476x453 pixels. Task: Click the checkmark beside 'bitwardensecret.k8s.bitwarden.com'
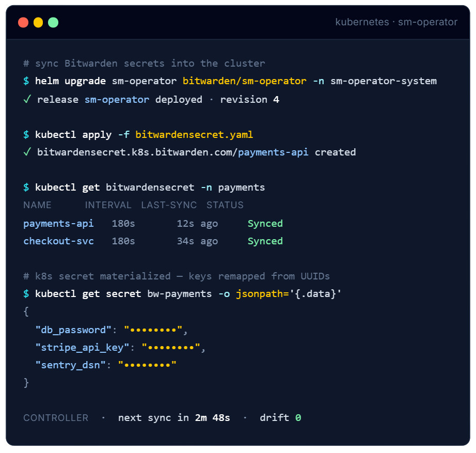click(27, 152)
